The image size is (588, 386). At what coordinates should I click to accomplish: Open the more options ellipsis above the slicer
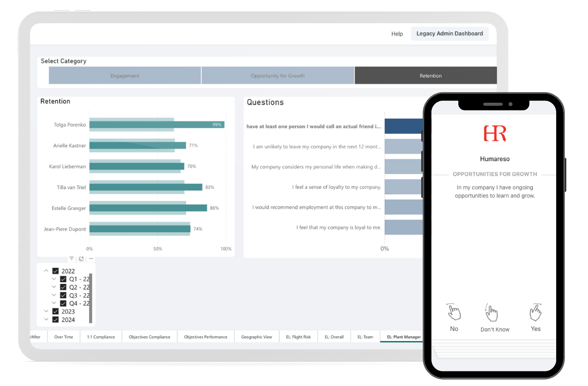(91, 259)
